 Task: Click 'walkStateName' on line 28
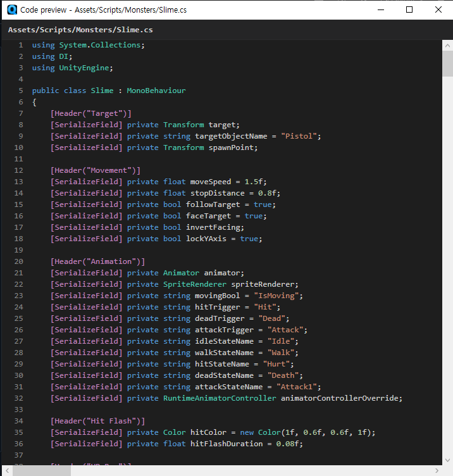pyautogui.click(x=224, y=353)
